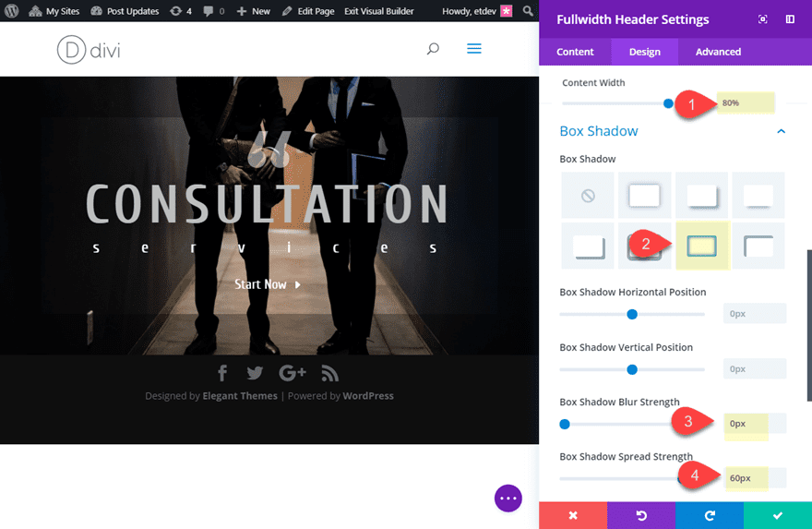The height and width of the screenshot is (529, 812).
Task: Edit Box Shadow Horizontal Position value field
Action: pos(755,314)
